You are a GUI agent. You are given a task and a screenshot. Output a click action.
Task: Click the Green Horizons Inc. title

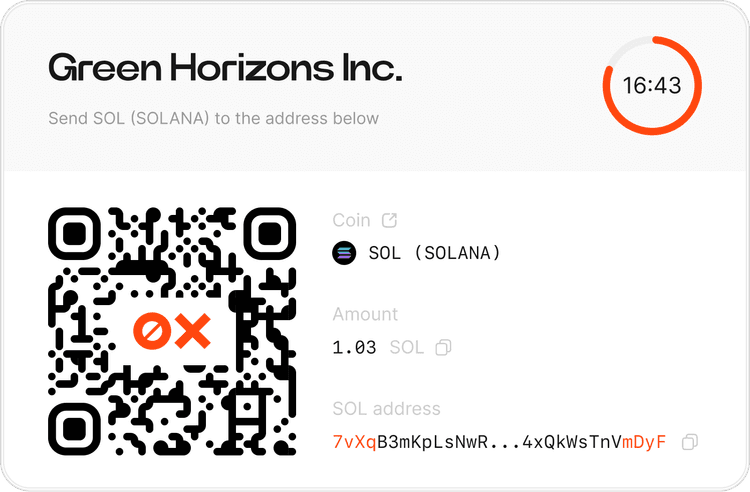tap(225, 67)
